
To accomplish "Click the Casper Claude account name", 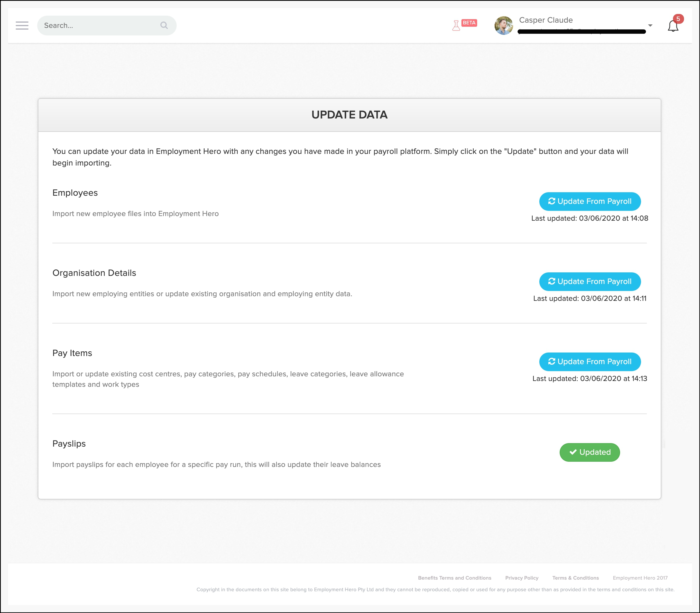I will tap(546, 20).
